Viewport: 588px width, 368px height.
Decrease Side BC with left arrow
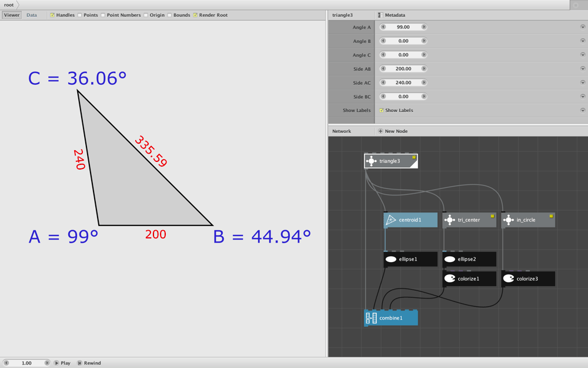(x=383, y=97)
